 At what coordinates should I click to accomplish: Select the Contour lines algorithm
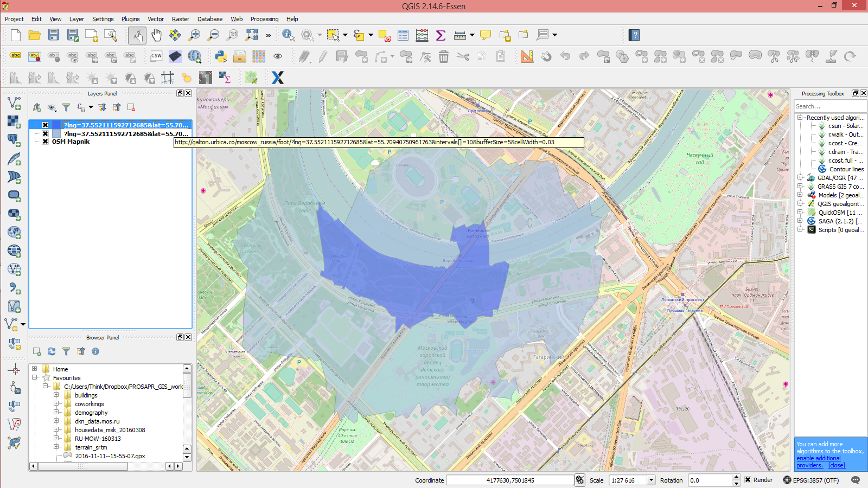coord(846,169)
